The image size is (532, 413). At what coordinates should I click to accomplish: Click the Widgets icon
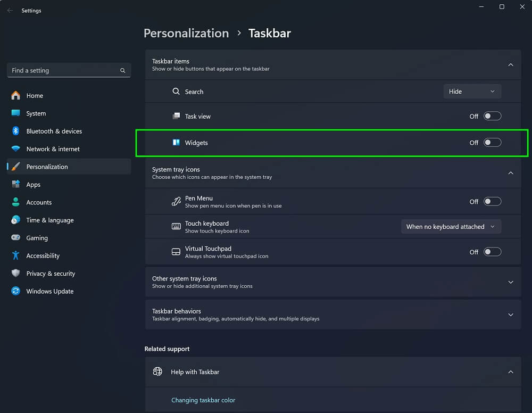176,143
